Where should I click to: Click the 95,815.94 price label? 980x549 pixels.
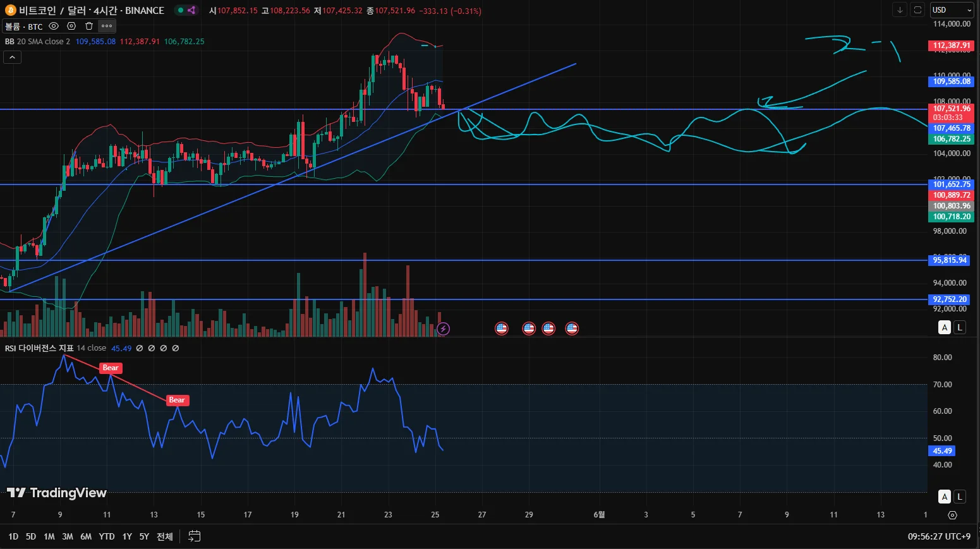click(950, 260)
